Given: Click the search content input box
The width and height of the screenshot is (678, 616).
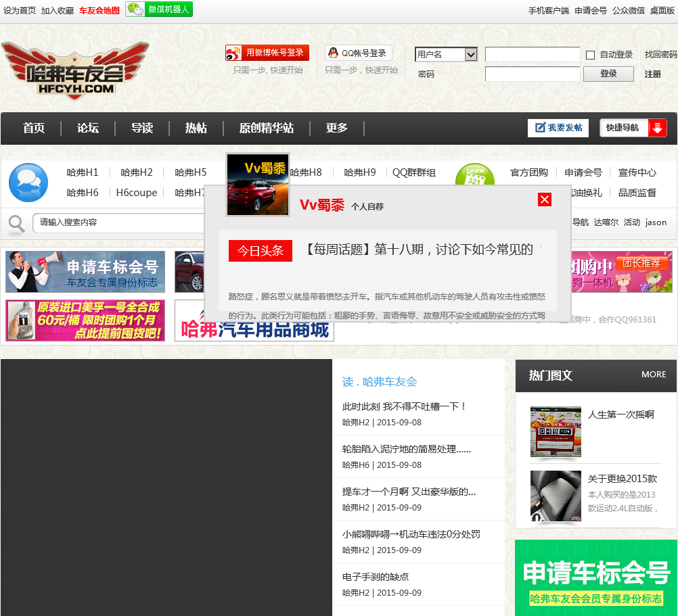Looking at the screenshot, I should [118, 223].
